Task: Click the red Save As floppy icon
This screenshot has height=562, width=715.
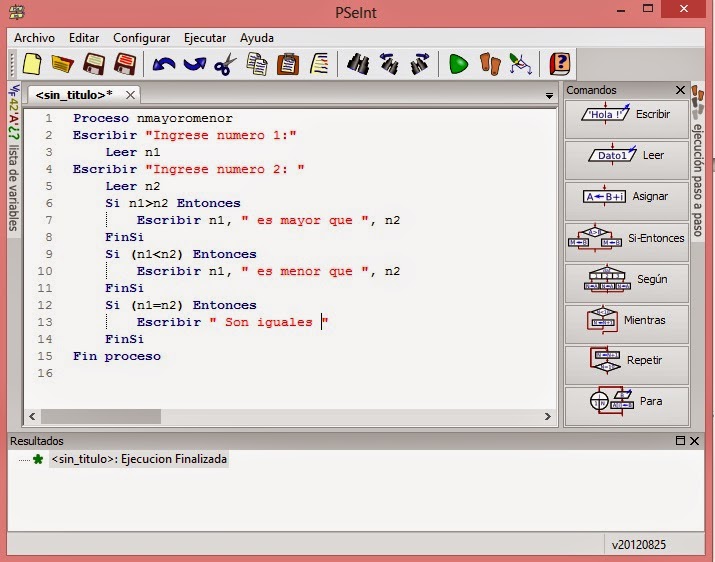Action: [x=125, y=64]
